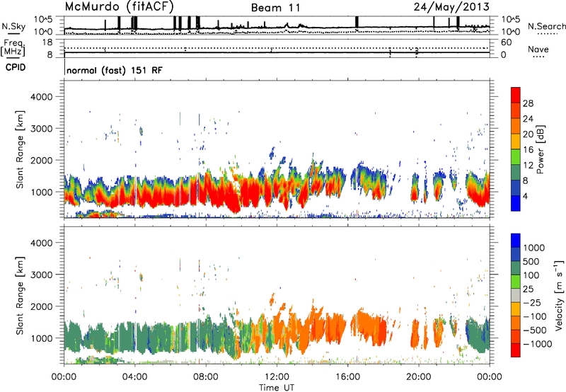Viewport: 566px width, 392px height.
Task: Click the 08:00 time tick label
Action: pos(206,377)
